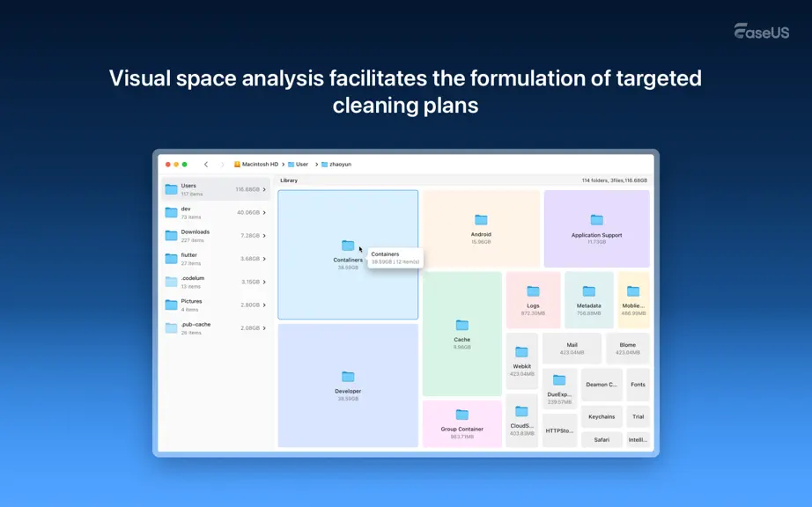Click the Developer folder icon
Viewport: 812px width, 507px height.
coord(348,377)
